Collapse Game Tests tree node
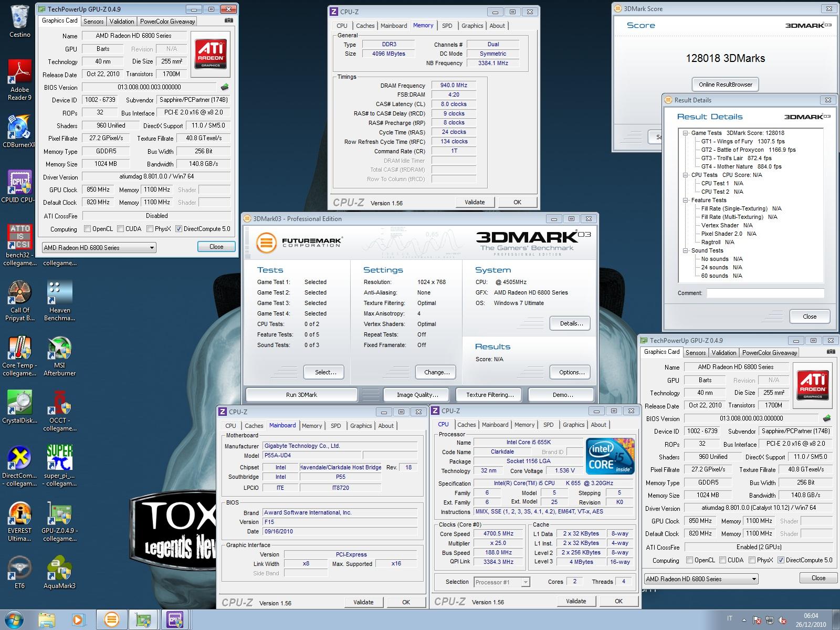This screenshot has height=630, width=840. point(686,133)
